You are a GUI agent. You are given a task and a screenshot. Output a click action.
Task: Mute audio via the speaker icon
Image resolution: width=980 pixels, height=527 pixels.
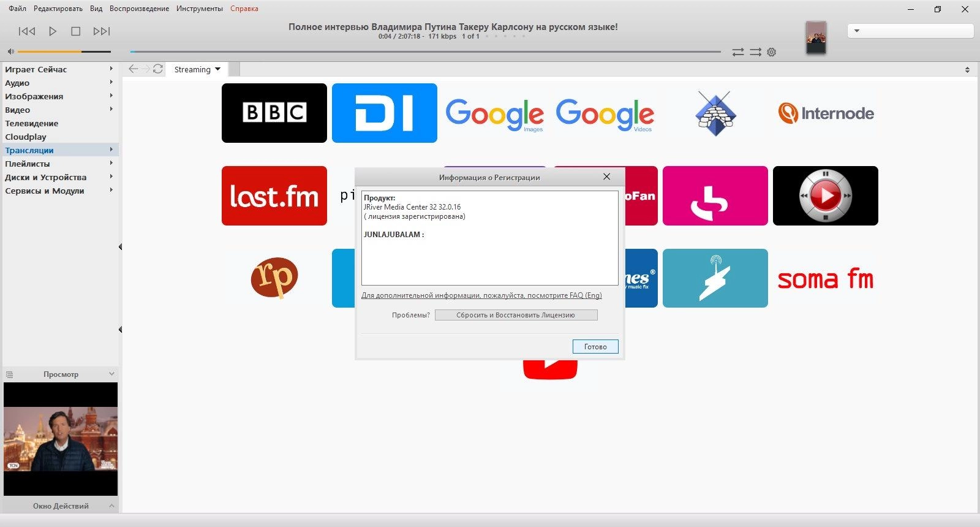point(10,51)
